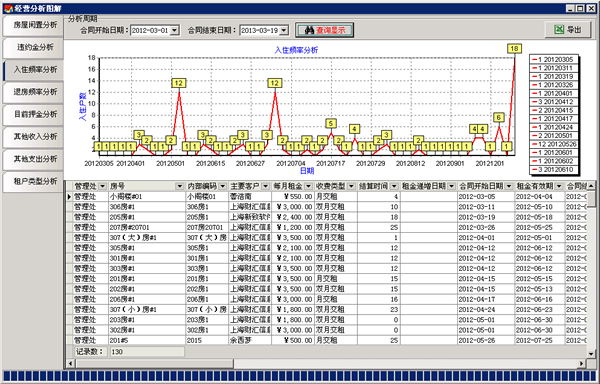Click the app icon in title bar

(8, 8)
